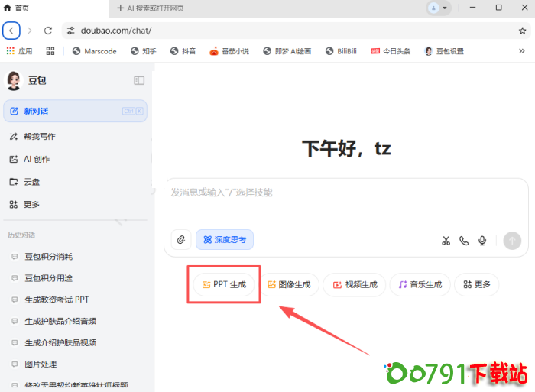Select 帮我写作 in the sidebar
This screenshot has height=392, width=535.
pyautogui.click(x=39, y=136)
